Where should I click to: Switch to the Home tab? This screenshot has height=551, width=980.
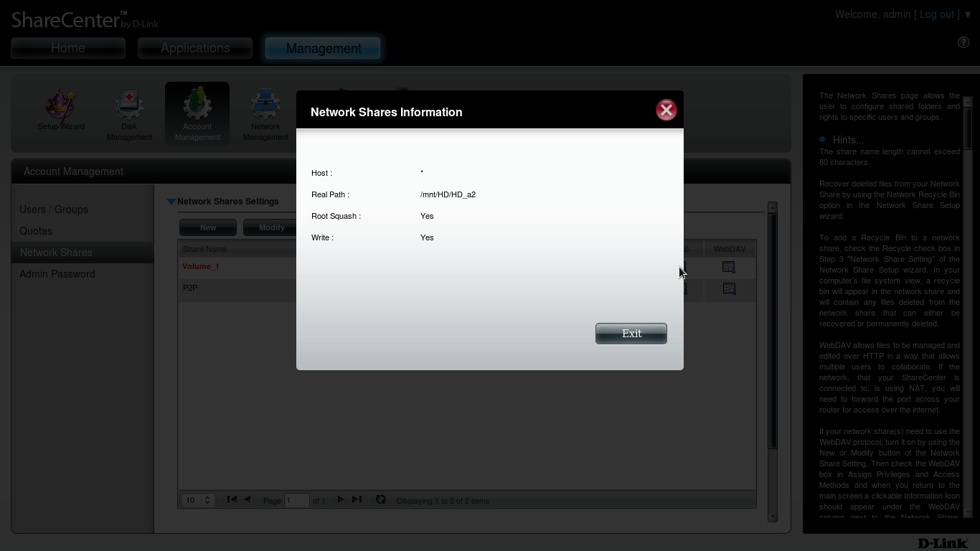point(68,48)
